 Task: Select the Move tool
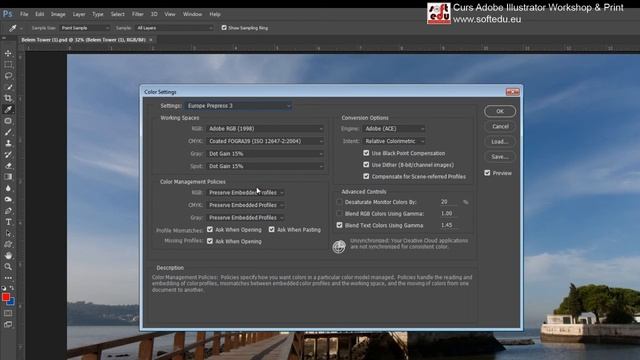(8, 53)
